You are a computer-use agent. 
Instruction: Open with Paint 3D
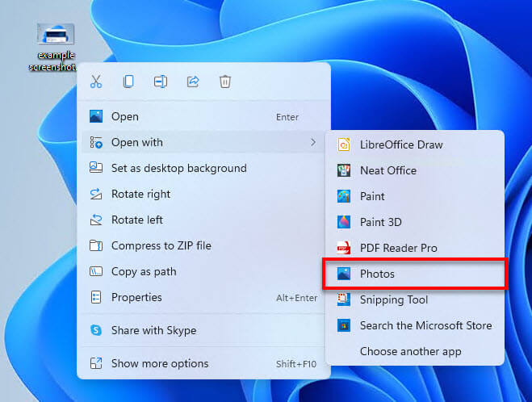(x=415, y=222)
